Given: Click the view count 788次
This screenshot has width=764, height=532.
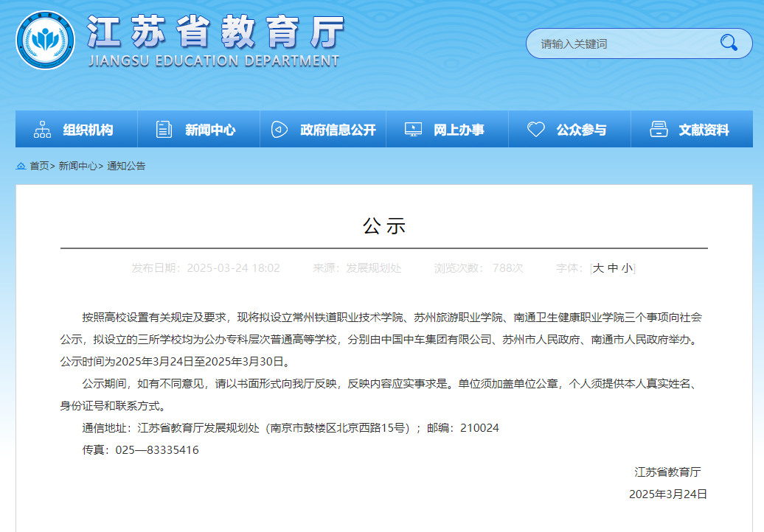Looking at the screenshot, I should coord(507,268).
